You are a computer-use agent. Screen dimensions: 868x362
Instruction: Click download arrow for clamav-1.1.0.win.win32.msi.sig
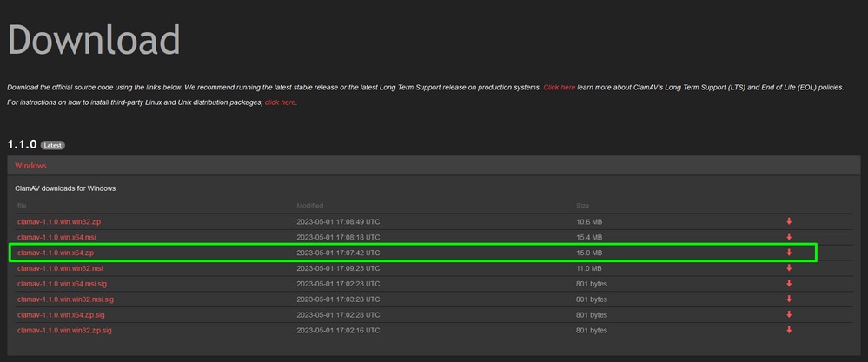pos(789,299)
